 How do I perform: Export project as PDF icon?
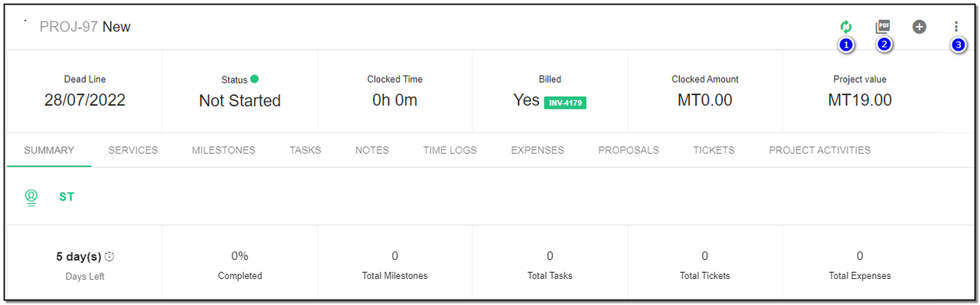pyautogui.click(x=883, y=27)
